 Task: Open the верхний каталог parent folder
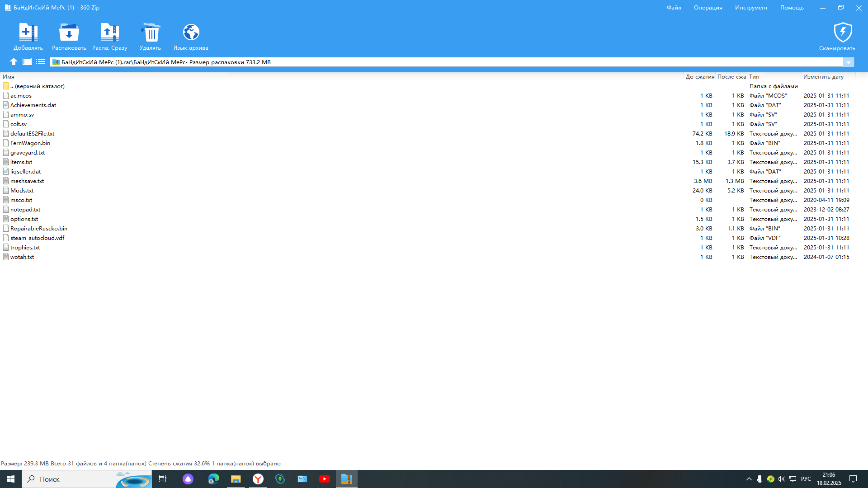pos(39,86)
